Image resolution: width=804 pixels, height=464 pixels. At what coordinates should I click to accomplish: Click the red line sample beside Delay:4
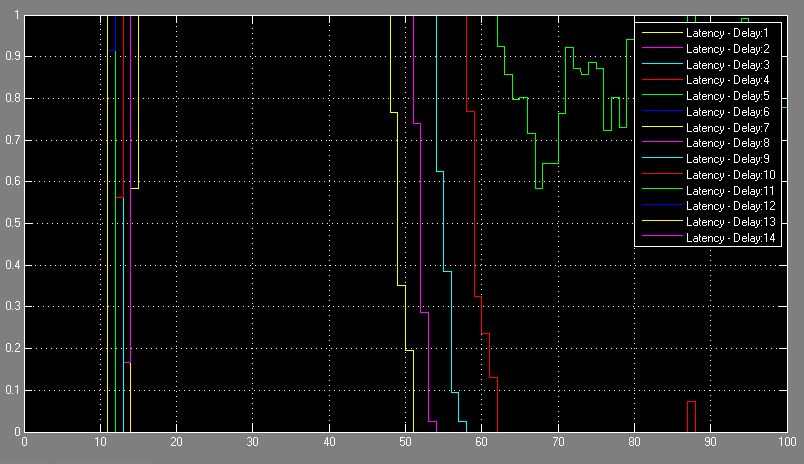(x=659, y=80)
